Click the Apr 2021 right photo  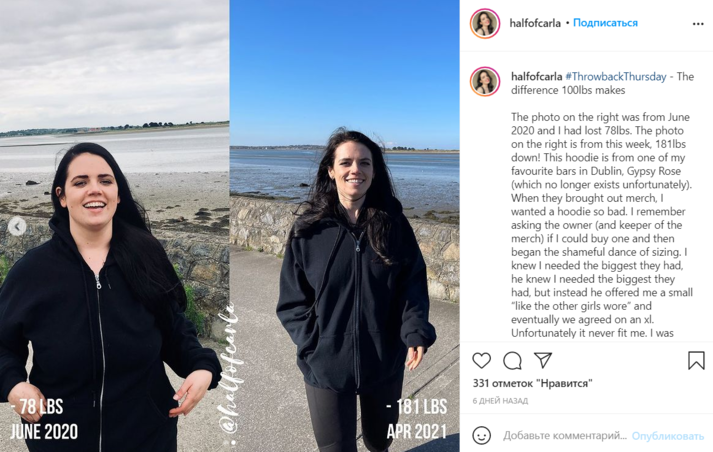tap(345, 226)
